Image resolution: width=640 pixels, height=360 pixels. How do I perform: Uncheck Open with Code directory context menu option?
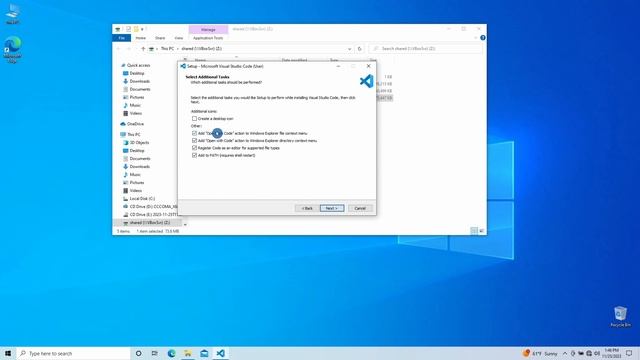194,140
